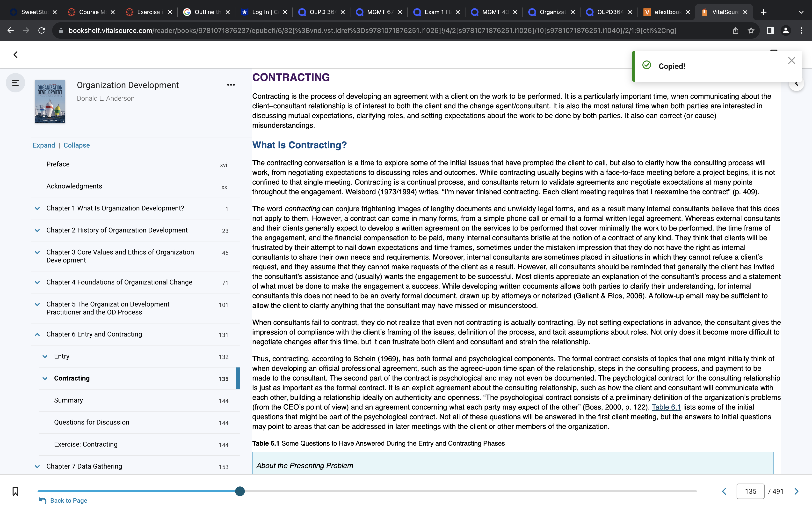Share this page icon in address bar

(x=735, y=30)
